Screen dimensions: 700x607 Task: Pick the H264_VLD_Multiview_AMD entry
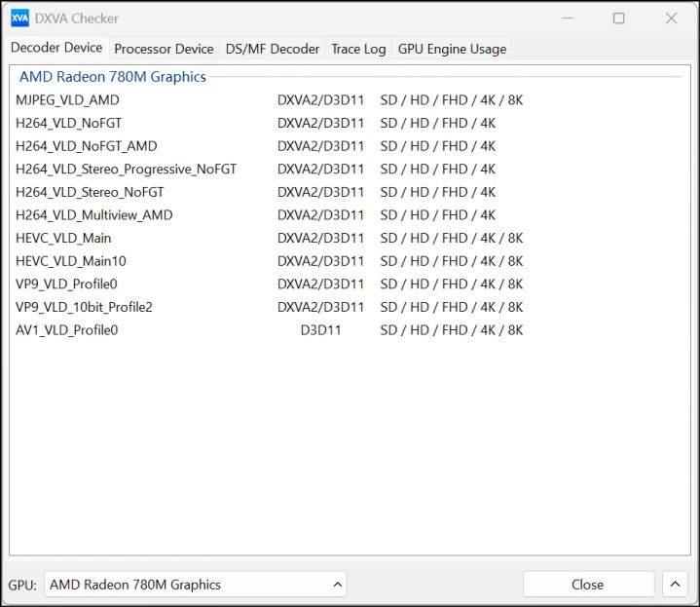pos(94,215)
